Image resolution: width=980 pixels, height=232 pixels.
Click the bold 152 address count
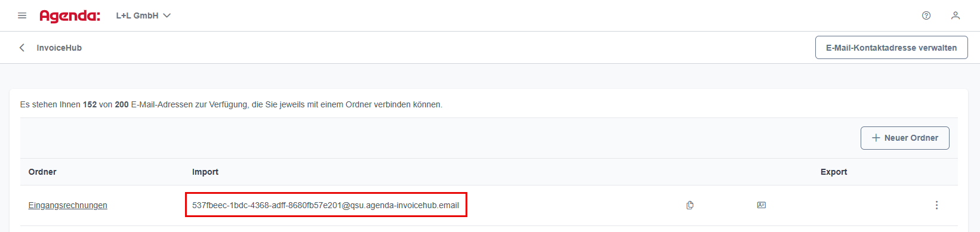[x=90, y=104]
